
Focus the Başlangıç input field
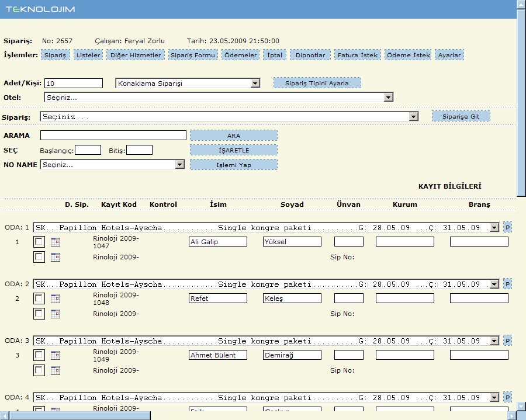pyautogui.click(x=88, y=150)
